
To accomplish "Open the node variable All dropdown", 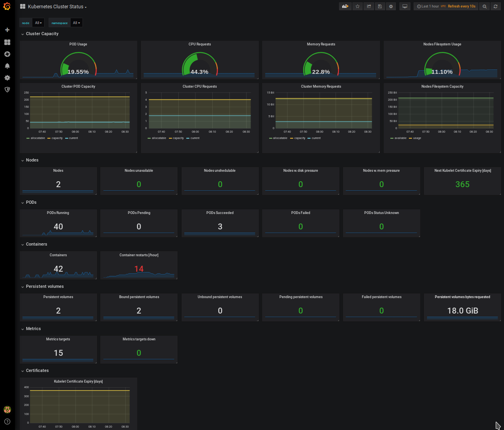I will coord(38,23).
